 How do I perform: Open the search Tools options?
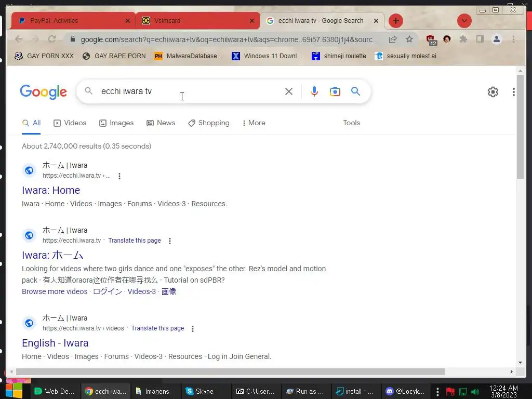tap(352, 123)
